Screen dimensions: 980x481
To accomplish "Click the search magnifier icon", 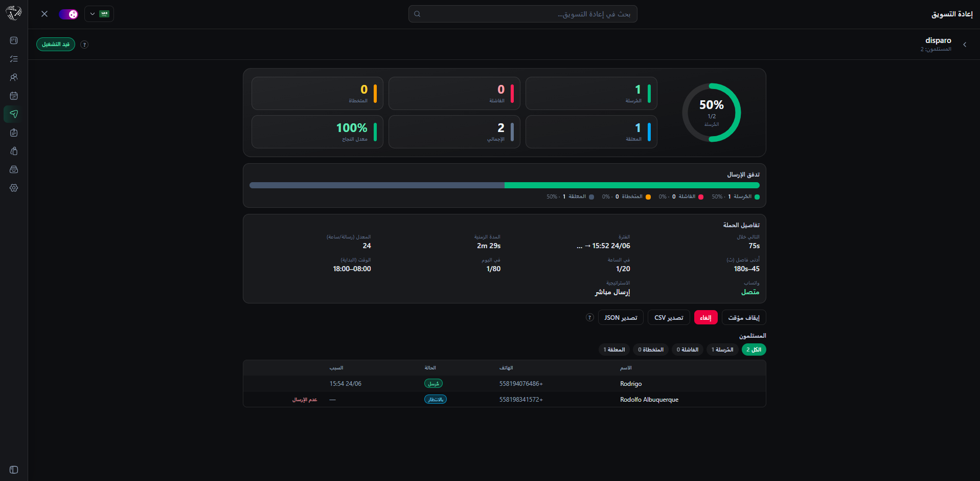I will 417,14.
